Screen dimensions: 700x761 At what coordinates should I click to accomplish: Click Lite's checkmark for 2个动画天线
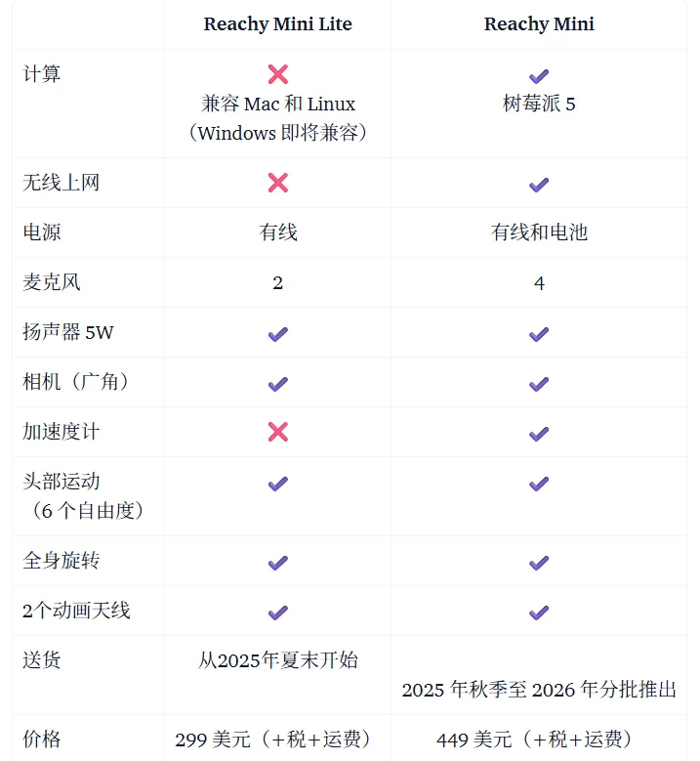pos(278,613)
